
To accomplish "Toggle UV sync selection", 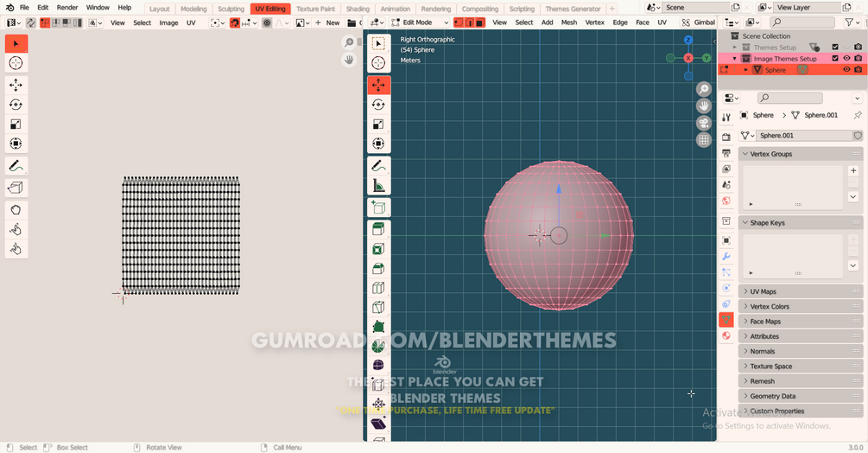I will point(30,22).
